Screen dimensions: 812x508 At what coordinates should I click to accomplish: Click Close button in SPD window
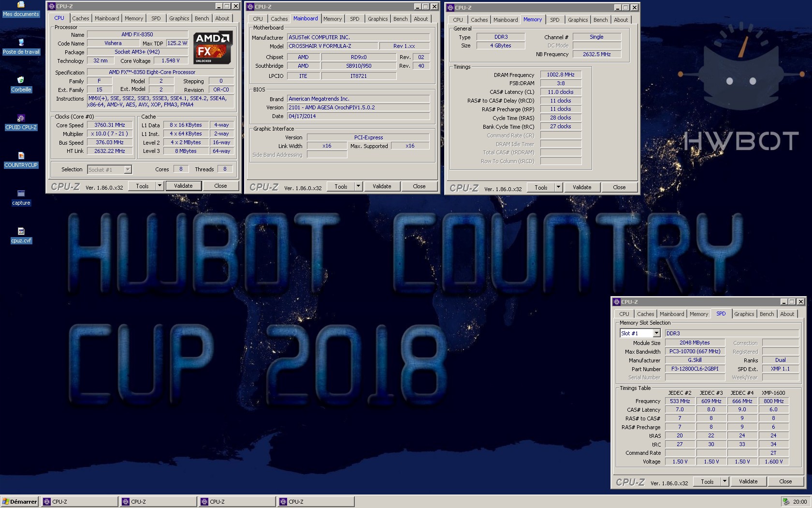point(785,481)
